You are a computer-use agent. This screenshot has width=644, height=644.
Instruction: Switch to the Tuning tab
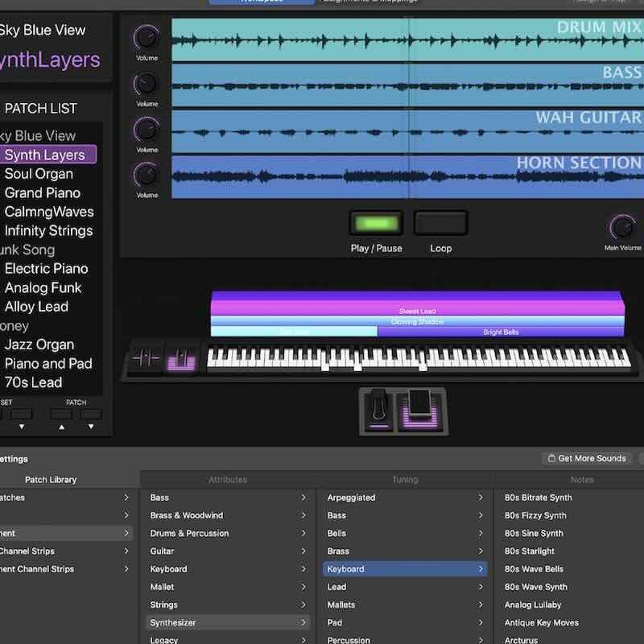[405, 480]
